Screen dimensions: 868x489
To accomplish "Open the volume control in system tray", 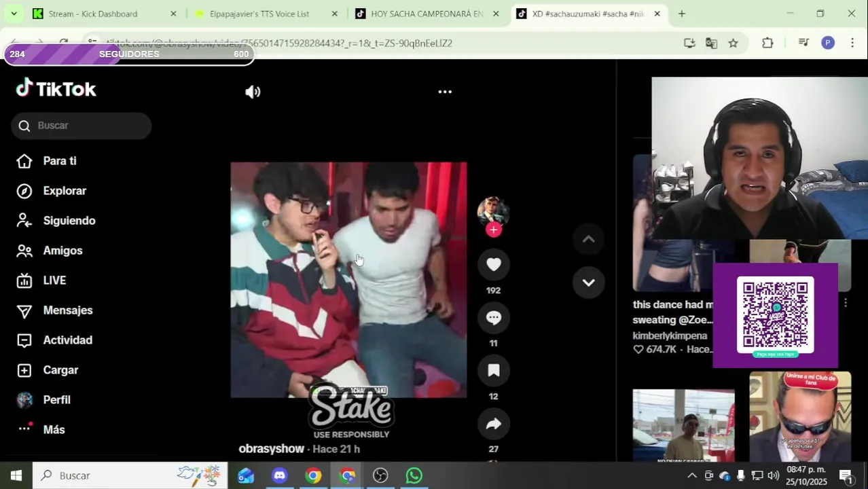I will 773,475.
